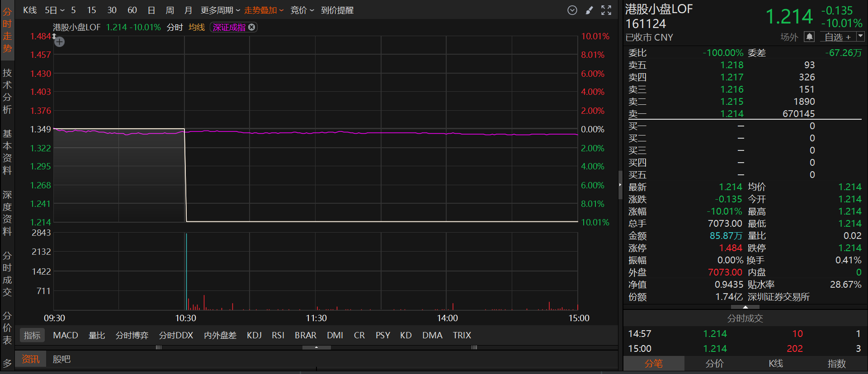Switch to the 股吧 tab
Viewport: 868px width, 374px height.
(61, 359)
